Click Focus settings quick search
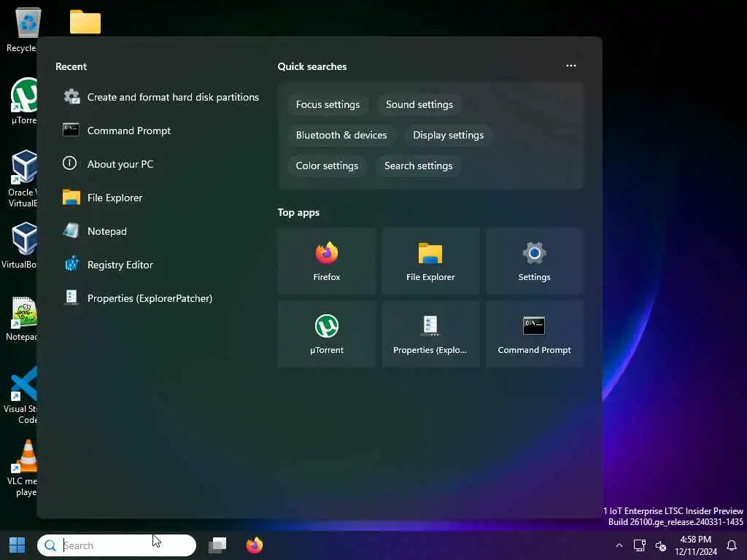Screen dimensions: 747x560 (x=328, y=104)
